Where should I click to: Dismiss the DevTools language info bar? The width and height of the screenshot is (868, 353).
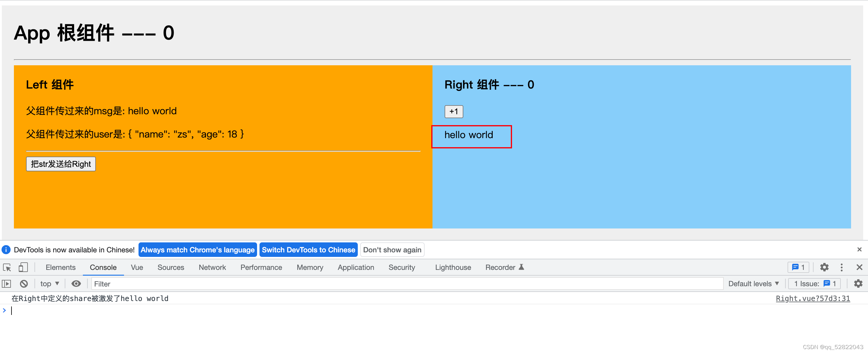tap(859, 250)
